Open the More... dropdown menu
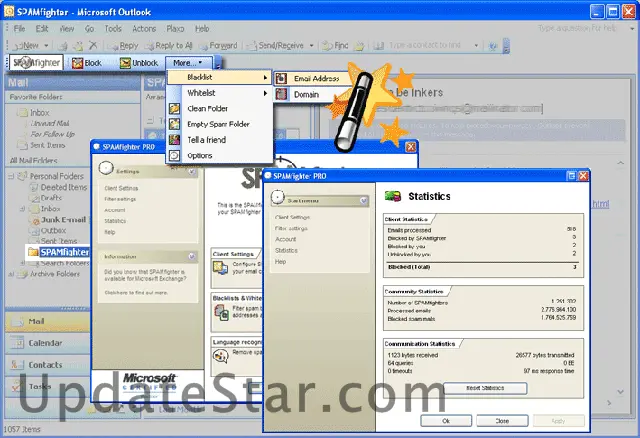640x438 pixels. (x=189, y=63)
